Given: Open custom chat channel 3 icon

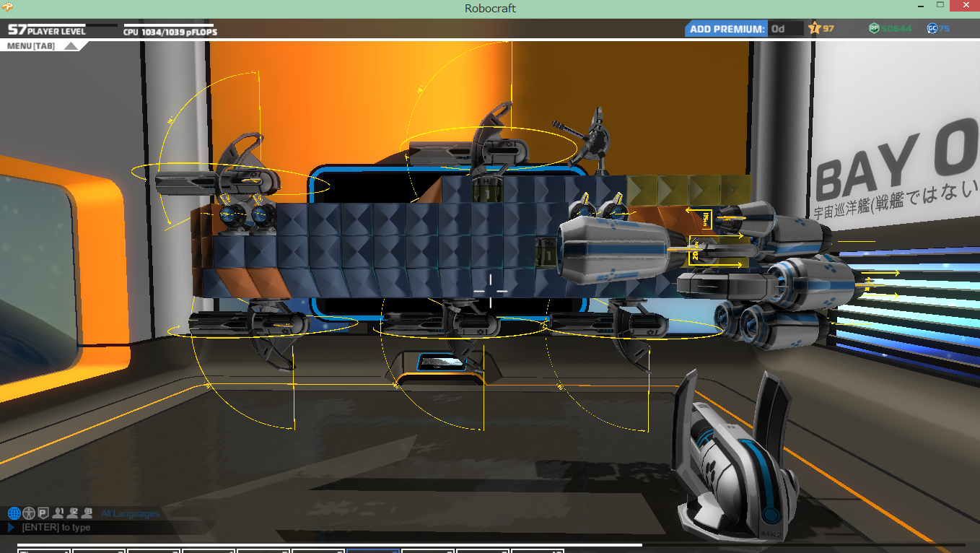Looking at the screenshot, I should click(87, 513).
